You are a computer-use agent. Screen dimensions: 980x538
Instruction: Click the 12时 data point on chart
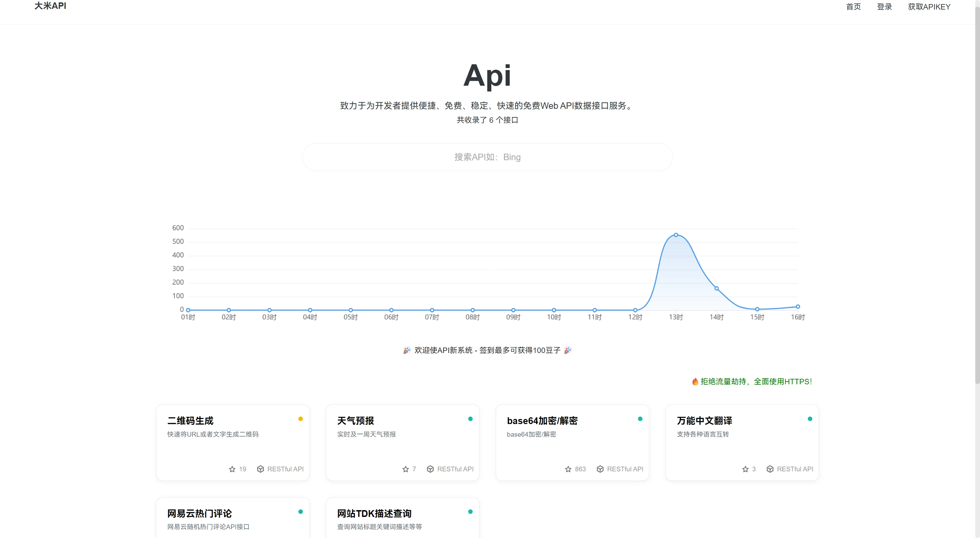[635, 310]
